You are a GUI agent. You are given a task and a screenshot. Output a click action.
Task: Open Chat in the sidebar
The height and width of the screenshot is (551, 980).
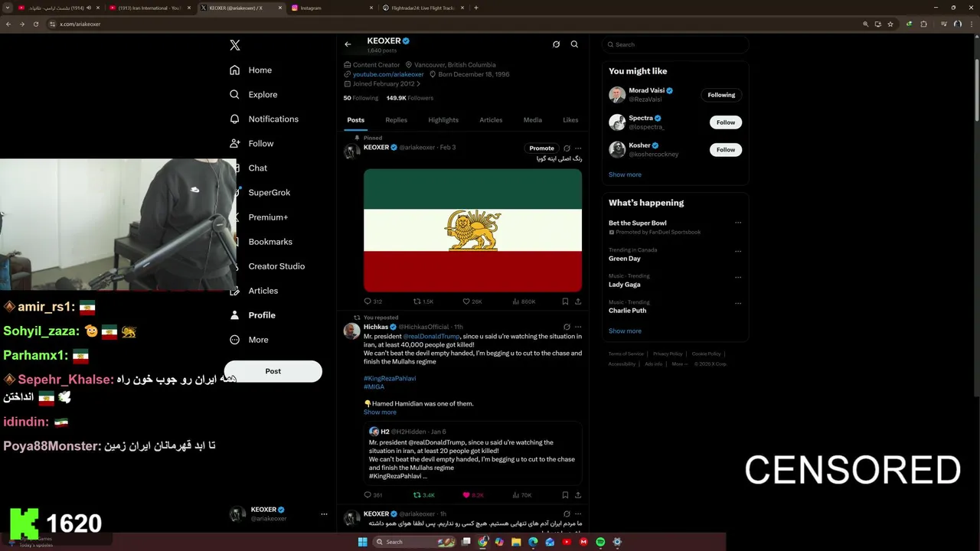[x=257, y=168]
